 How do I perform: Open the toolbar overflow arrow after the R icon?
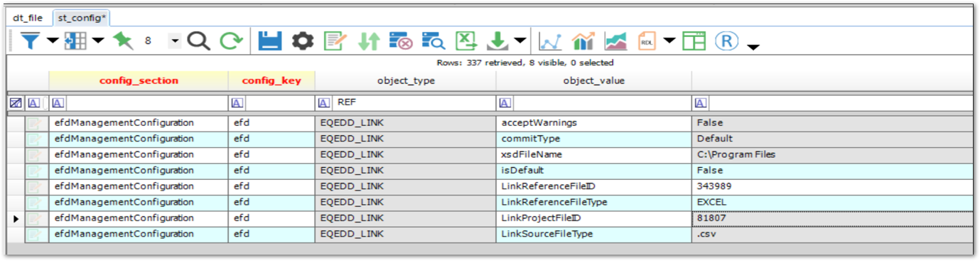click(x=753, y=48)
